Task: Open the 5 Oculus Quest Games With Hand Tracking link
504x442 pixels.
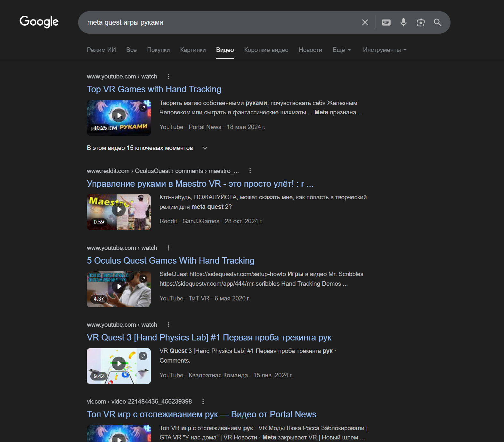Action: tap(171, 261)
